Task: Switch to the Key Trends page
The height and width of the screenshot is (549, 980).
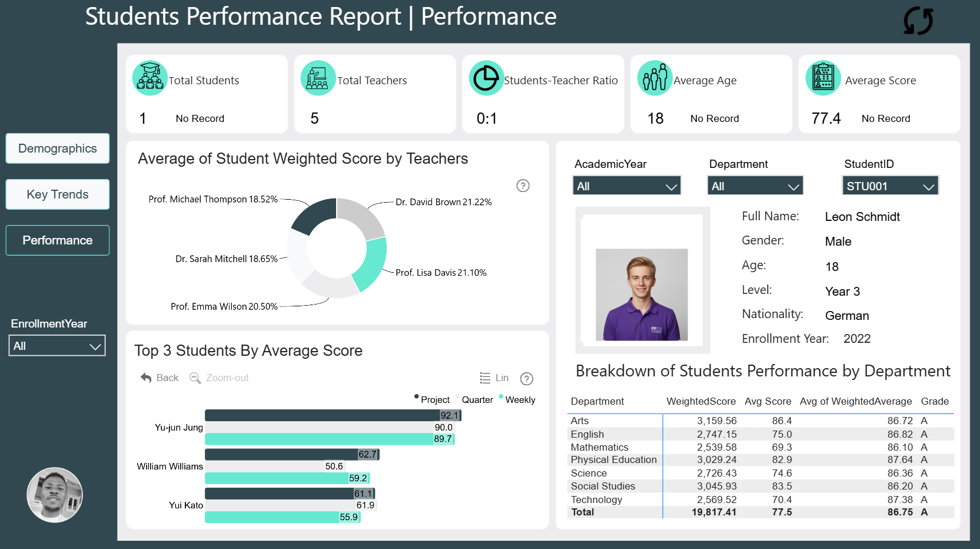Action: (x=58, y=194)
